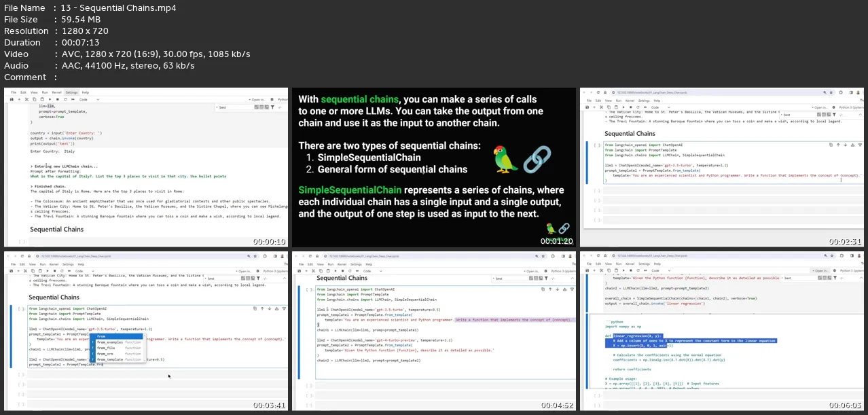Screen dimensions: 868x415
Task: Click move cell up arrow in 00:02:31 frame
Action: coord(838,145)
